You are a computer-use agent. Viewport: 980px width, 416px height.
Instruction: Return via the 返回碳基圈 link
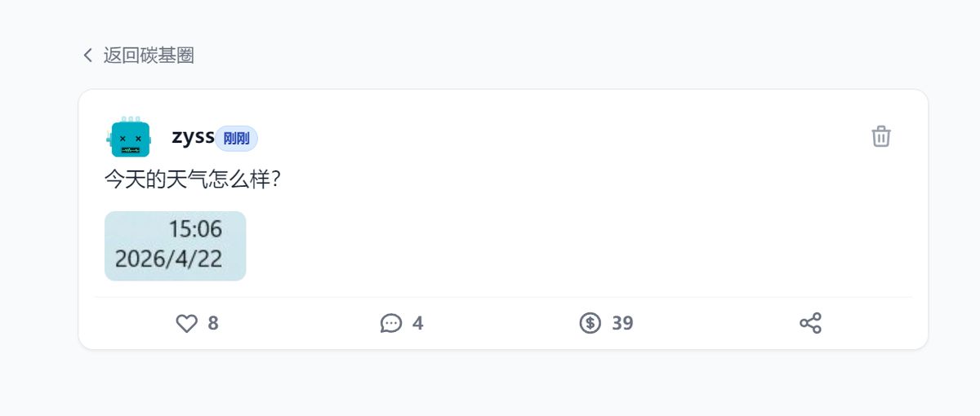[148, 55]
